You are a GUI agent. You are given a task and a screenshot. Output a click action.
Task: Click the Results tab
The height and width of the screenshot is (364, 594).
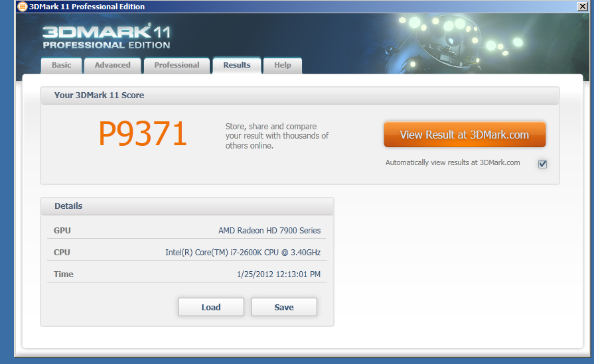[x=237, y=66]
